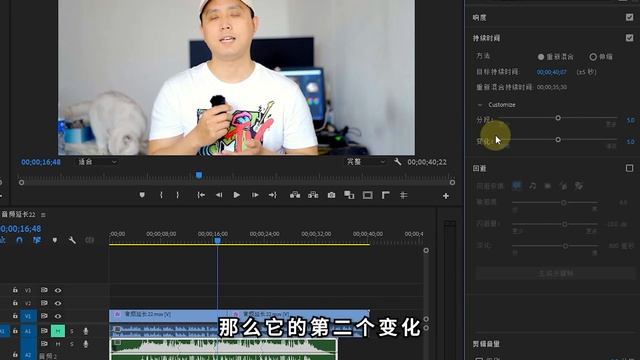The image size is (640, 360).
Task: Click the program monitor scrub playhead
Action: [x=199, y=176]
